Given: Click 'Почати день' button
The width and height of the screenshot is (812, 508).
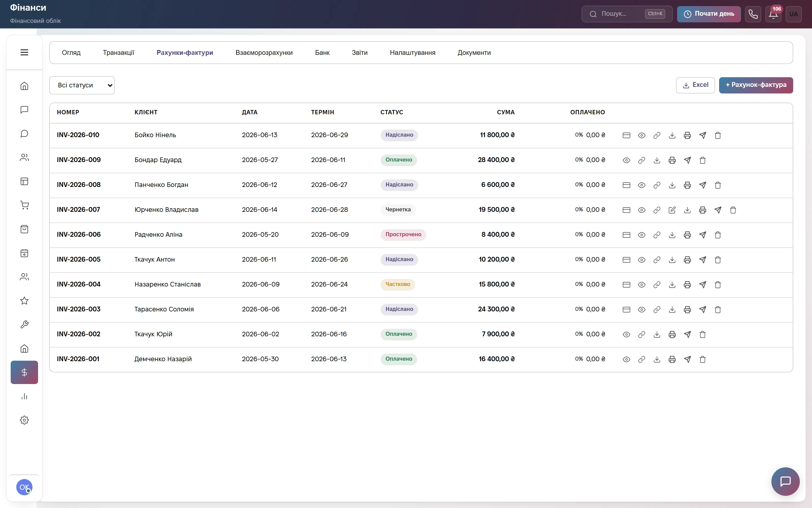Looking at the screenshot, I should 709,14.
